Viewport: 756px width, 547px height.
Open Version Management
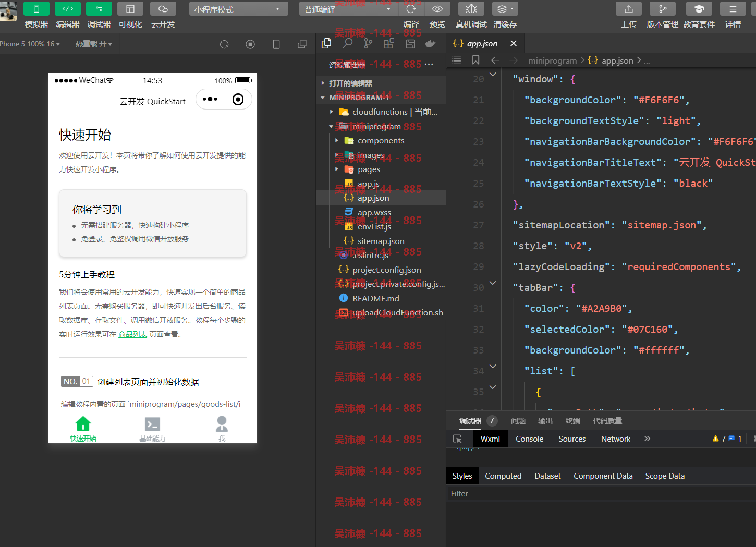tap(663, 9)
